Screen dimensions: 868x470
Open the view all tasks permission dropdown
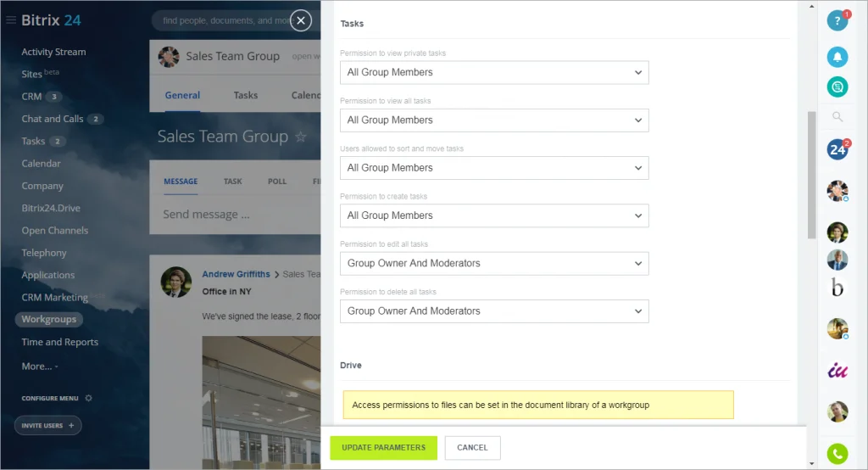tap(494, 120)
